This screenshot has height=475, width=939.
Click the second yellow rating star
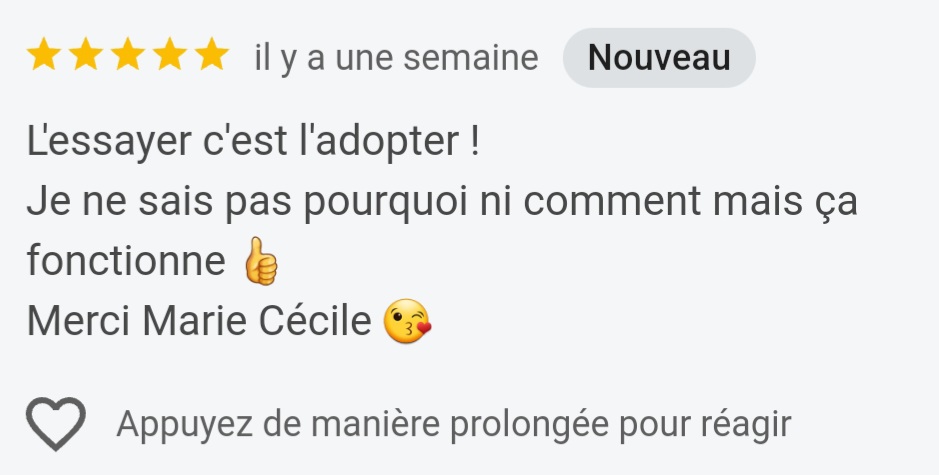[86, 57]
